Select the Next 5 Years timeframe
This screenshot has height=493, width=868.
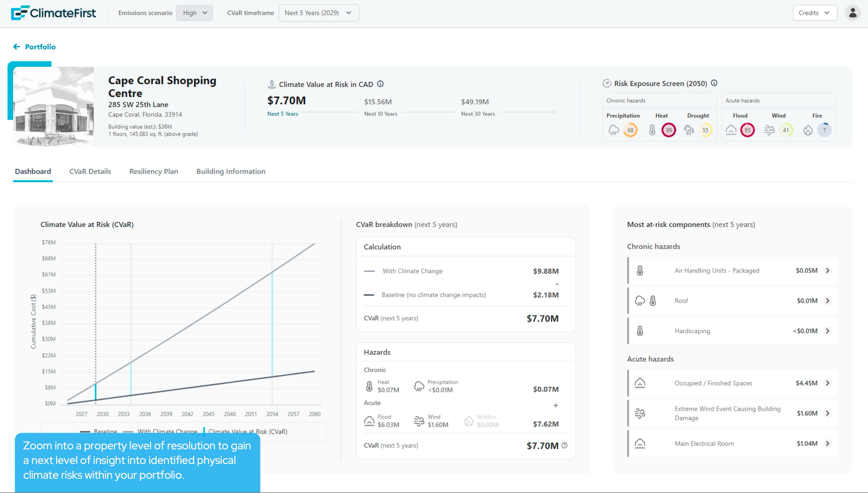pyautogui.click(x=282, y=114)
